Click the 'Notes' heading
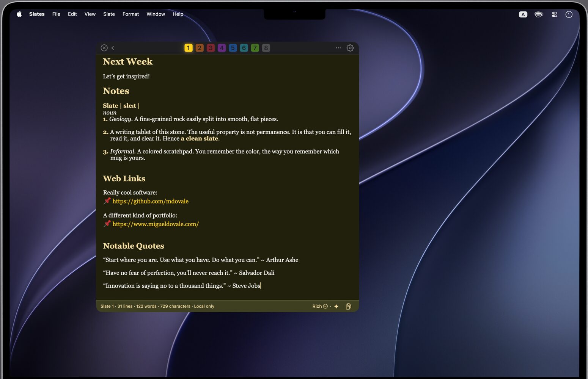This screenshot has width=588, height=379. click(116, 91)
